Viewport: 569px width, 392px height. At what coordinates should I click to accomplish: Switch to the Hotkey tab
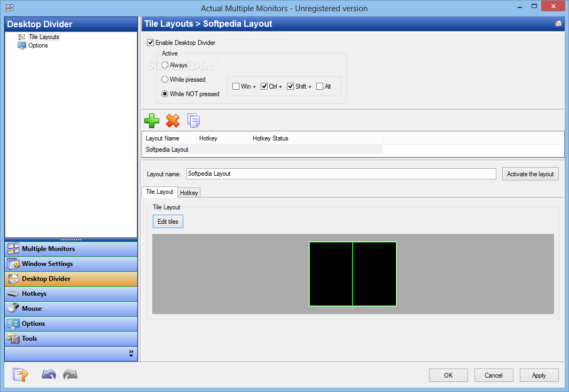(x=189, y=193)
